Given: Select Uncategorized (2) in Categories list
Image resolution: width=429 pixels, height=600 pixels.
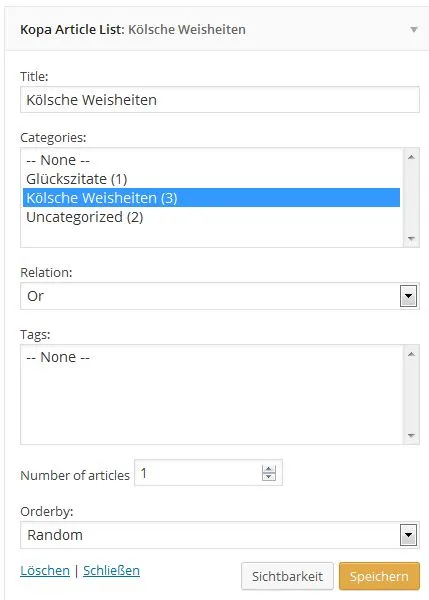Looking at the screenshot, I should (211, 217).
